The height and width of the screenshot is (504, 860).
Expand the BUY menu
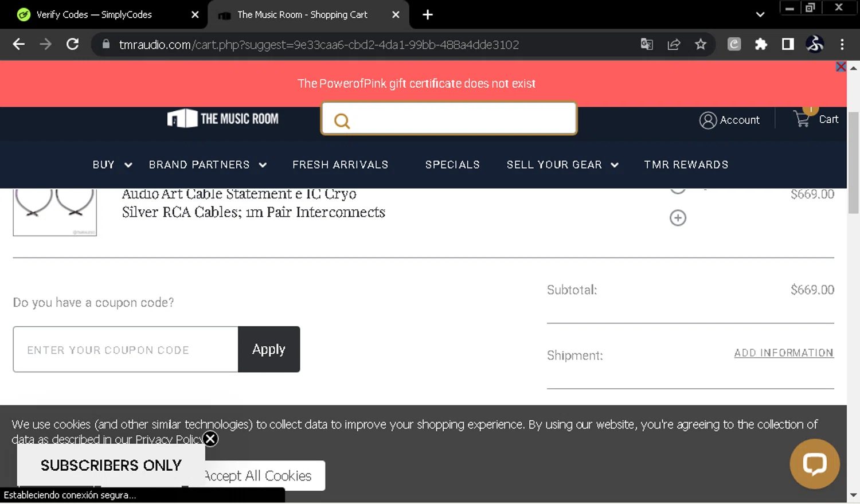click(112, 165)
